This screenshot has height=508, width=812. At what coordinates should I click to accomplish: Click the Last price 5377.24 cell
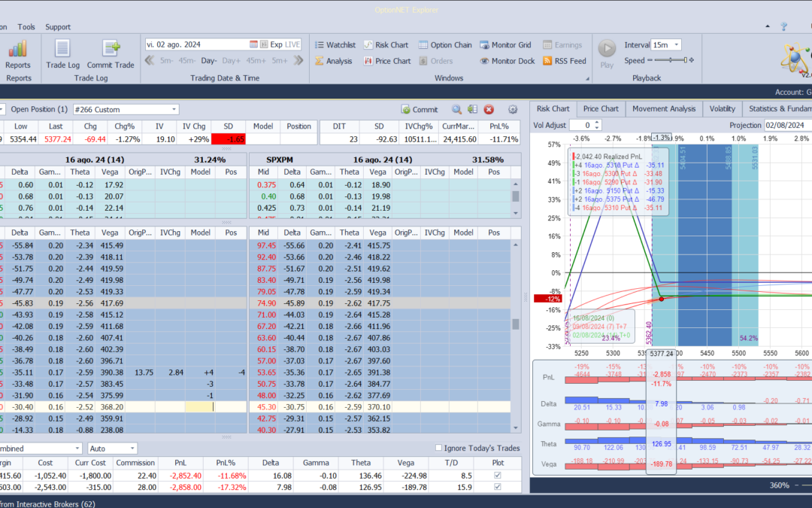[57, 139]
